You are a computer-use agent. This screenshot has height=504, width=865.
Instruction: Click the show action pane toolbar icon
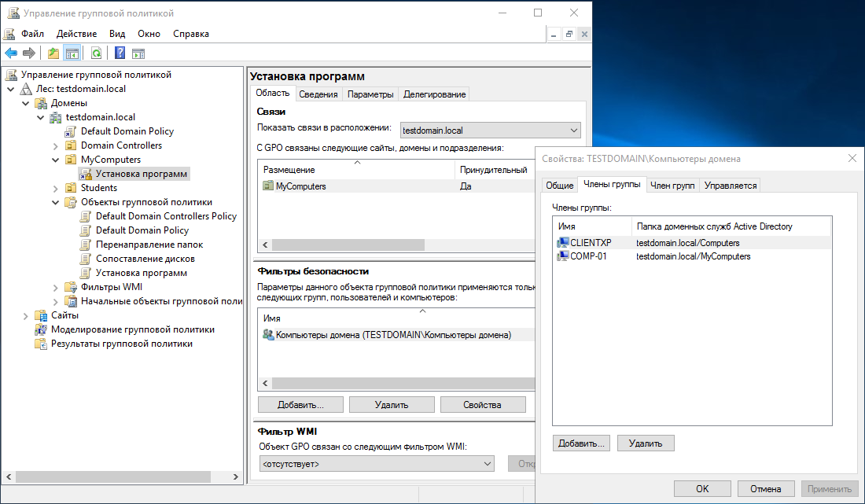pyautogui.click(x=138, y=53)
